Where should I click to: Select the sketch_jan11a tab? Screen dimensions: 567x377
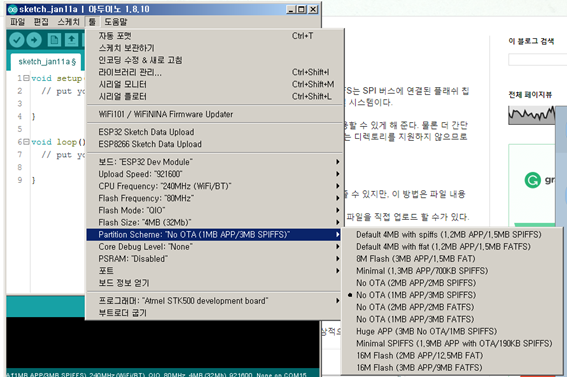coord(47,62)
